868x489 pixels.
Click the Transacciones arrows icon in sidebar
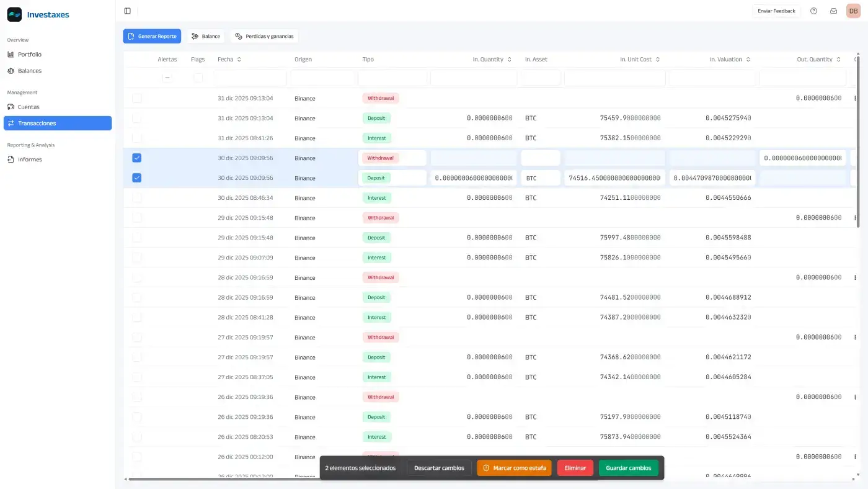[x=11, y=123]
